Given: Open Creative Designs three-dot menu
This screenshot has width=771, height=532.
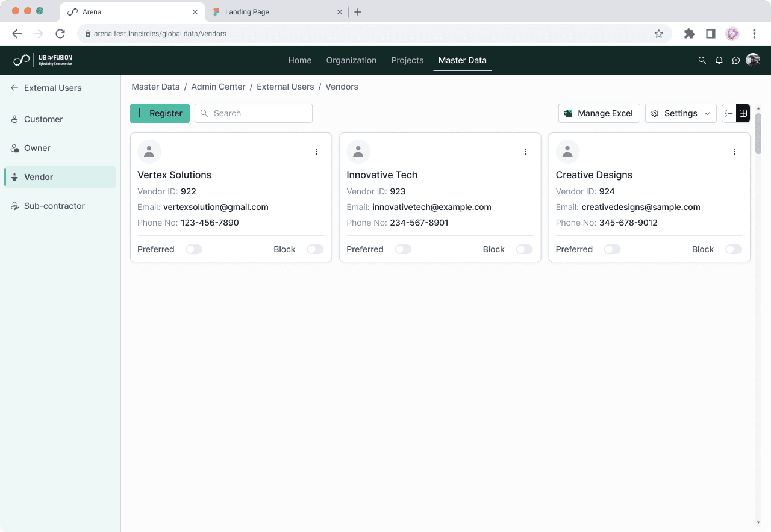Looking at the screenshot, I should tap(735, 152).
